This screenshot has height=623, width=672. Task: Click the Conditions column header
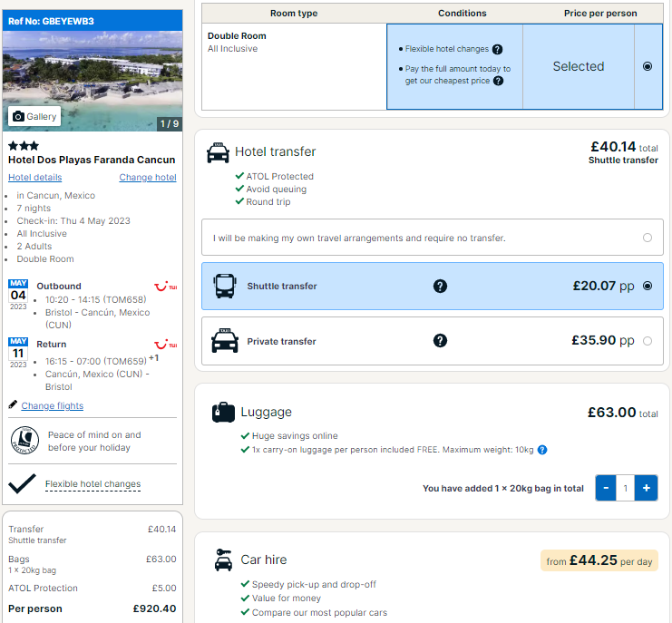click(x=462, y=14)
